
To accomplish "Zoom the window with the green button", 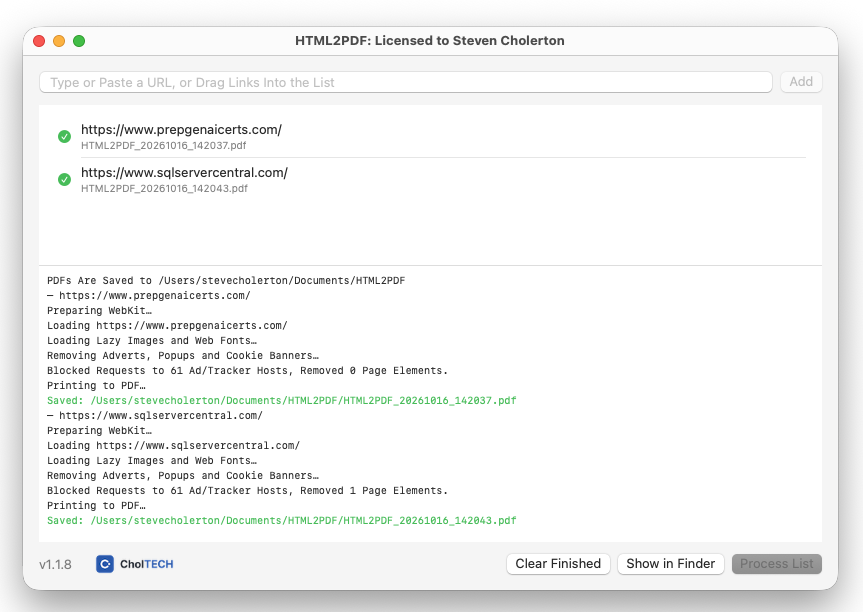I will click(79, 41).
